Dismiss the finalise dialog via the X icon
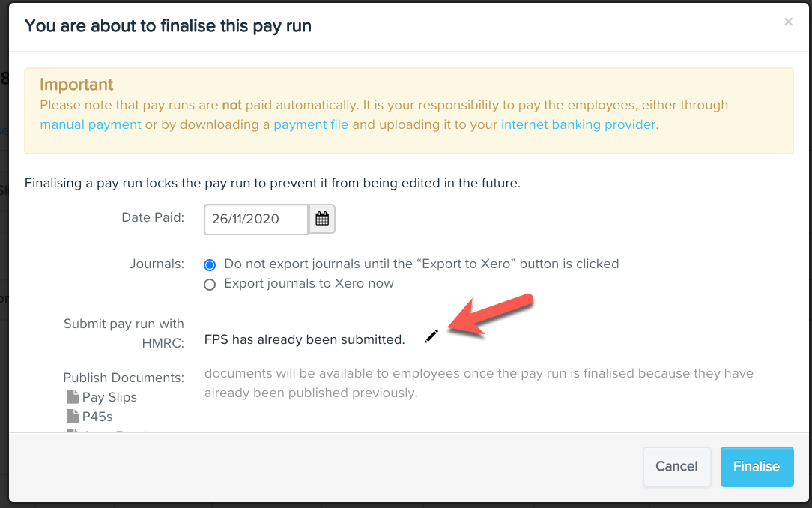 point(788,22)
